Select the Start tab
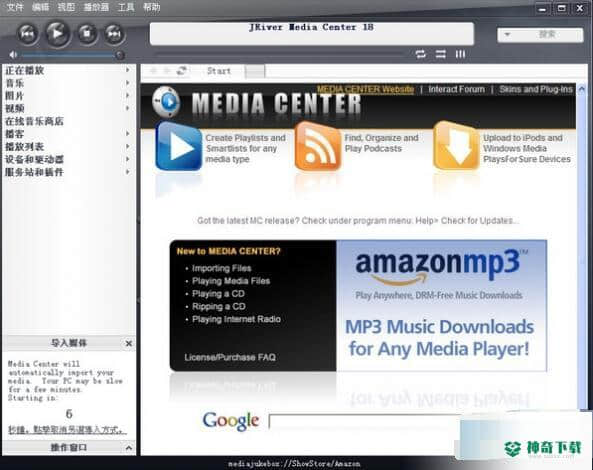The width and height of the screenshot is (593, 470). point(219,71)
